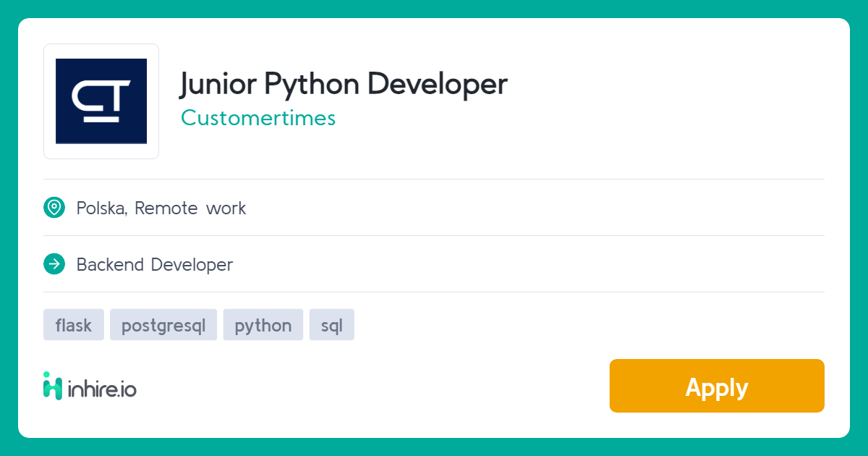Click empty white space right of sql tag
Screen dimensions: 868x456
tap(579, 325)
